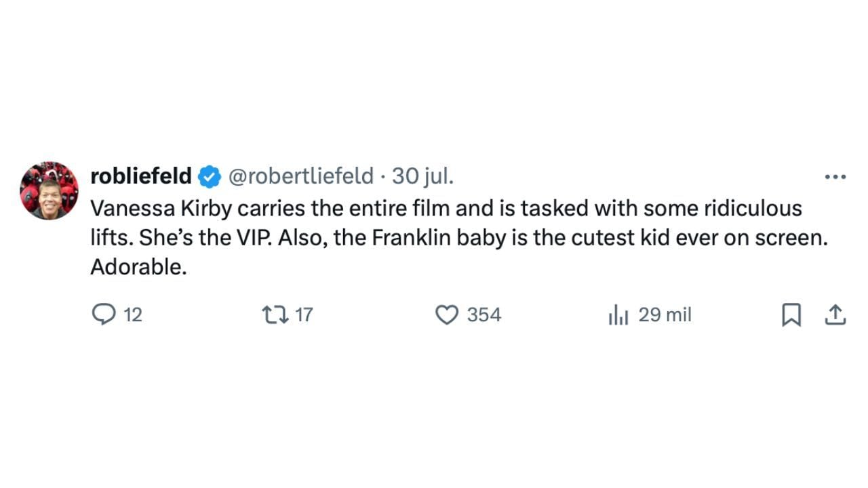Click the repost arrows icon
This screenshot has width=868, height=488.
point(275,314)
